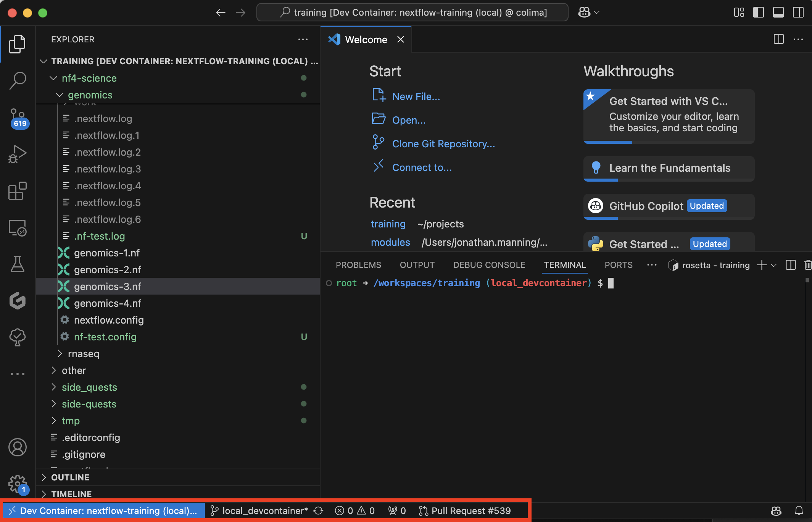The height and width of the screenshot is (522, 812).
Task: Open the tree-with-checkmark view icon
Action: (x=18, y=337)
